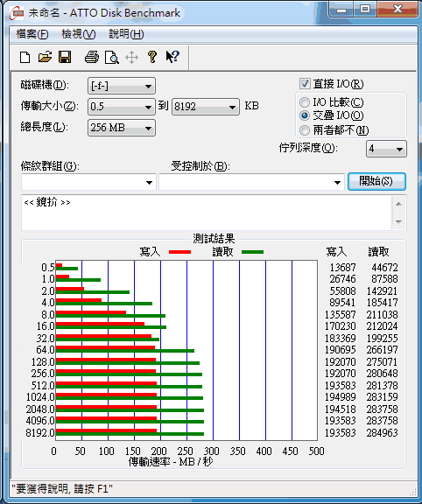Select the 兩者都不 radio button
Screen dimensions: 422x504
click(x=305, y=130)
